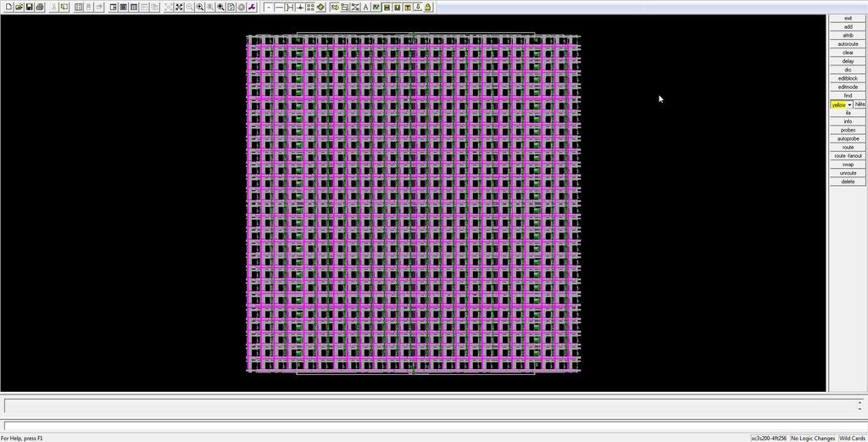This screenshot has height=442, width=868.
Task: Click the download-arrow icon before the padlock
Action: pos(417,7)
